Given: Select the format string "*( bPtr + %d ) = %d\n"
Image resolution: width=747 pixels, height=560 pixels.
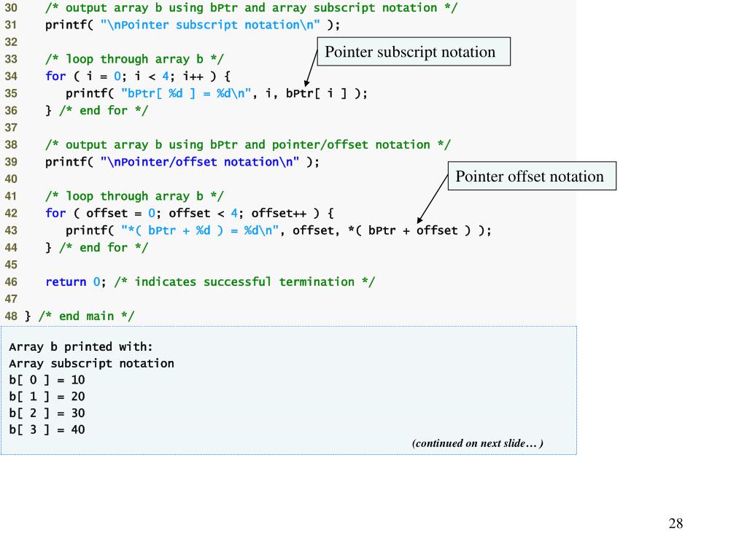Looking at the screenshot, I should tap(200, 230).
